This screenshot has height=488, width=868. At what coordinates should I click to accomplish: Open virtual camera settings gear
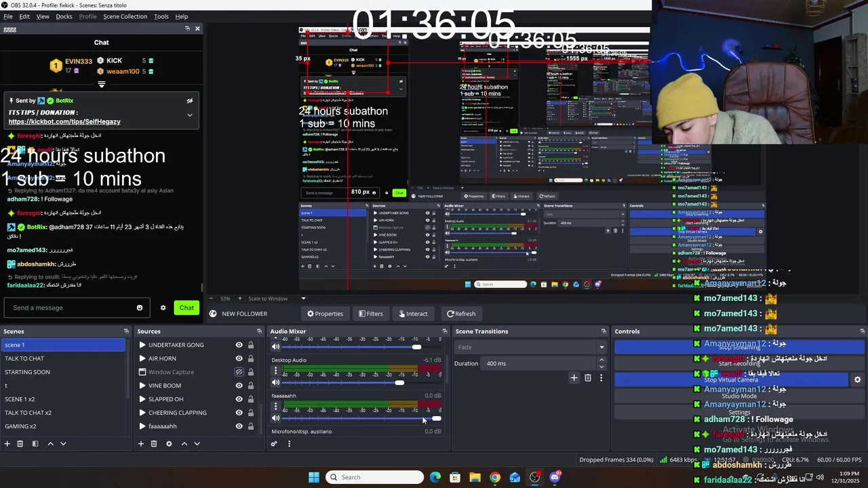point(857,380)
